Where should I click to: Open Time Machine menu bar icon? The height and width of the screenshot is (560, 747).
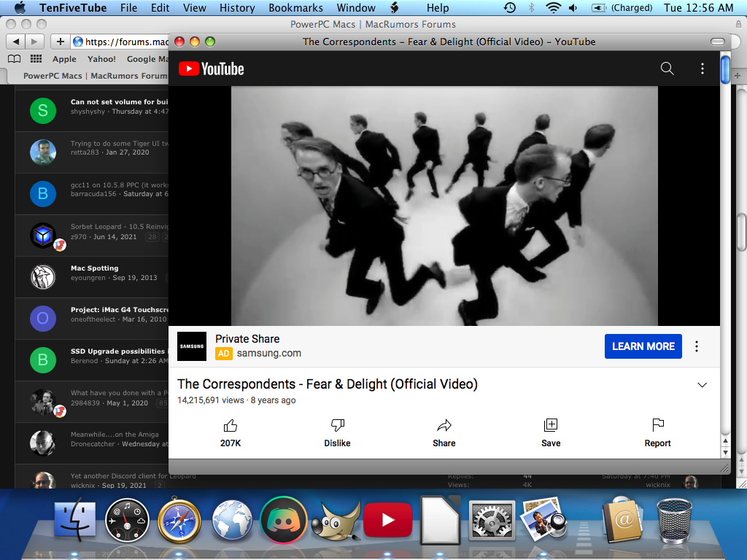pyautogui.click(x=509, y=7)
